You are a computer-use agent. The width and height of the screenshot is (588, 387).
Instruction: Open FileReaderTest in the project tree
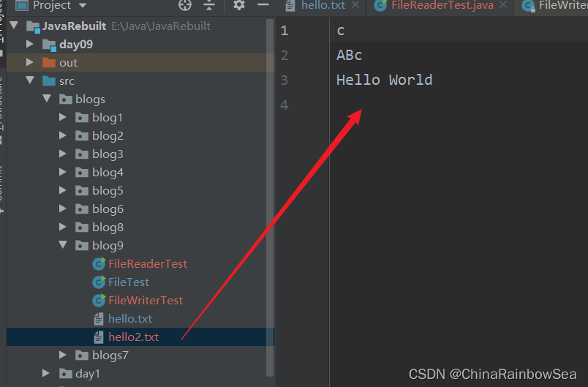[x=148, y=263]
